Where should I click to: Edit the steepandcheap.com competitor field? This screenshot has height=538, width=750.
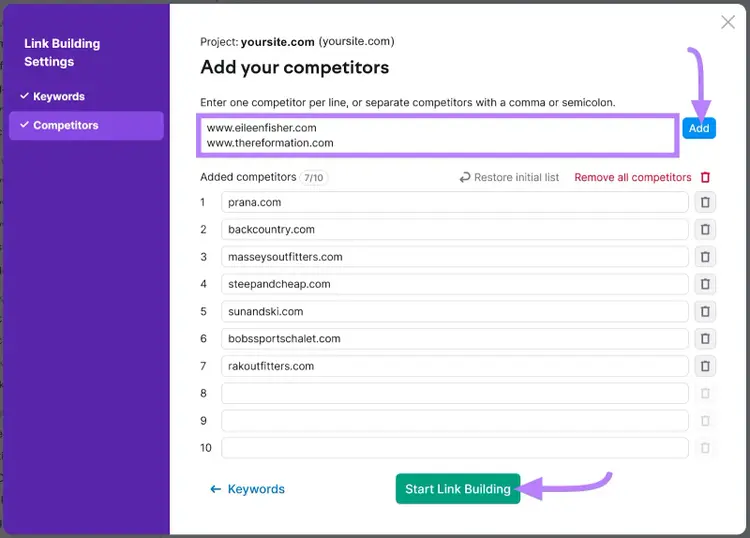tap(454, 284)
